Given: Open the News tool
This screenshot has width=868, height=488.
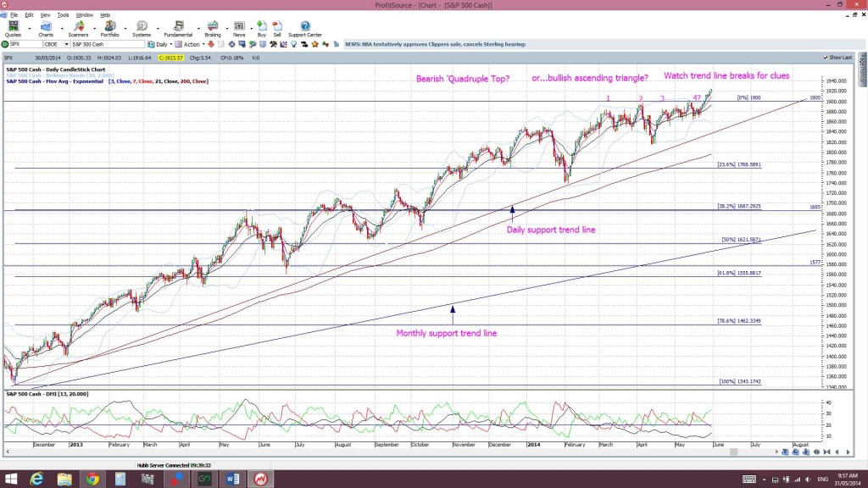Looking at the screenshot, I should click(x=239, y=29).
